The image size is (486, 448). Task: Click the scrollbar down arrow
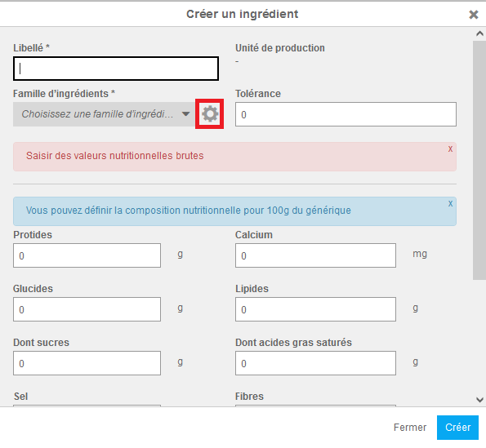tap(479, 400)
